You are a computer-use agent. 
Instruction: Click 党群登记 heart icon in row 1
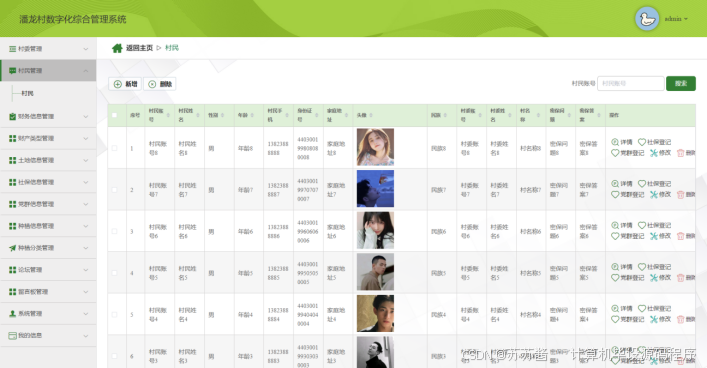[615, 153]
